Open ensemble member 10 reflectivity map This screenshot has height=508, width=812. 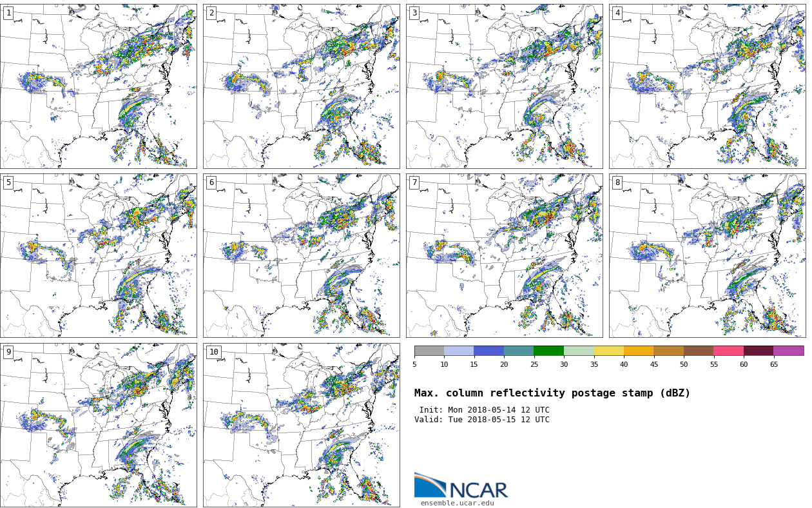(x=301, y=425)
